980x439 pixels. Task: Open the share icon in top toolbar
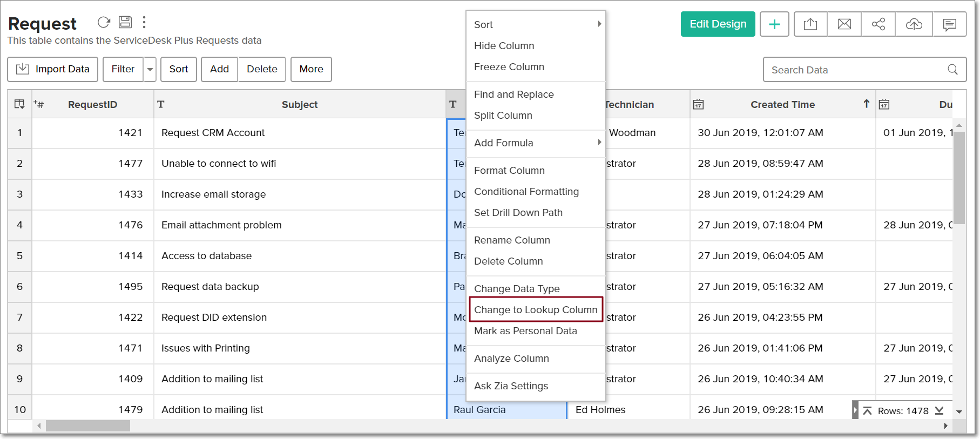coord(878,24)
